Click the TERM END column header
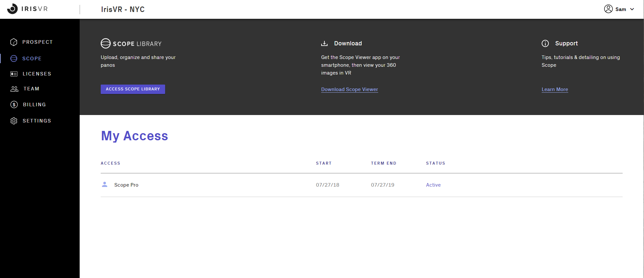 click(384, 163)
